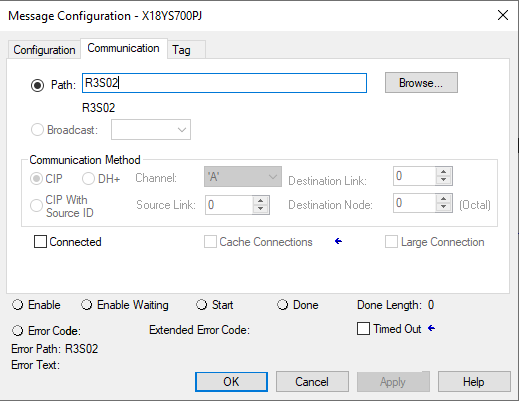Viewport: 519px width, 401px height.
Task: Toggle the Cache Connections checkbox
Action: pyautogui.click(x=210, y=242)
